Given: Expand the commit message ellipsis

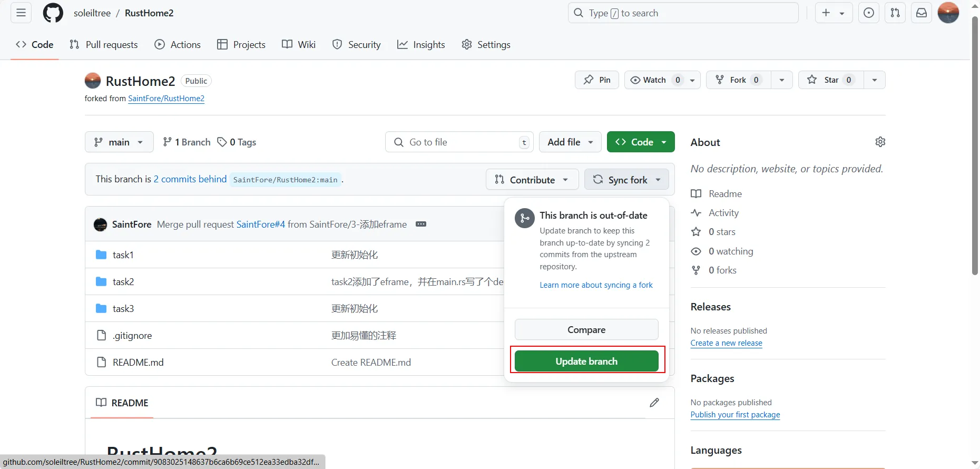Looking at the screenshot, I should coord(420,224).
